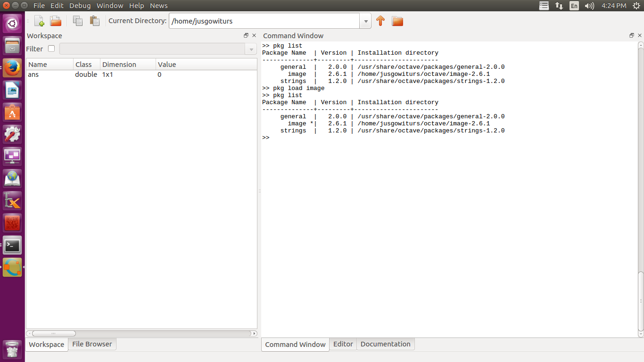Click the open file toolbar icon

coord(56,21)
